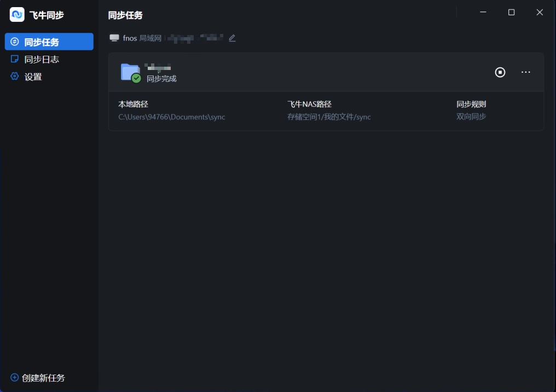Click the 同步规则 label
Image resolution: width=556 pixels, height=392 pixels.
(x=471, y=104)
